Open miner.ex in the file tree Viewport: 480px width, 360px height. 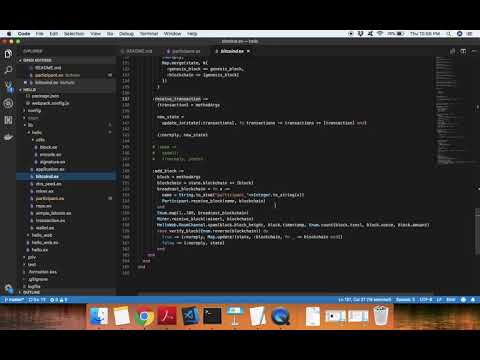[x=44, y=191]
